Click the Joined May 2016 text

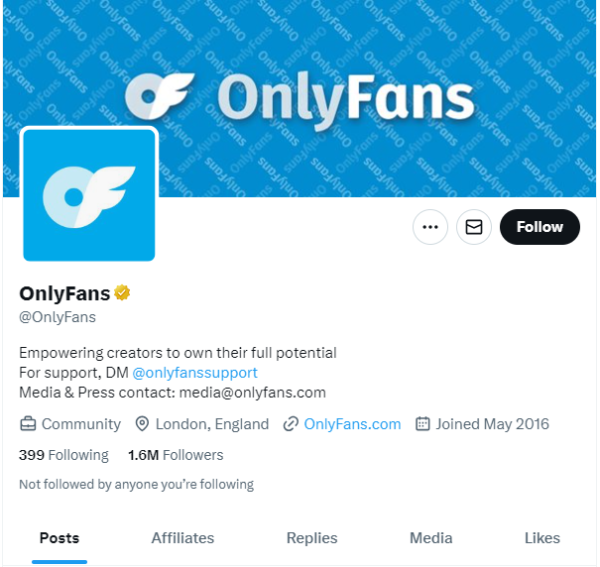pyautogui.click(x=492, y=424)
